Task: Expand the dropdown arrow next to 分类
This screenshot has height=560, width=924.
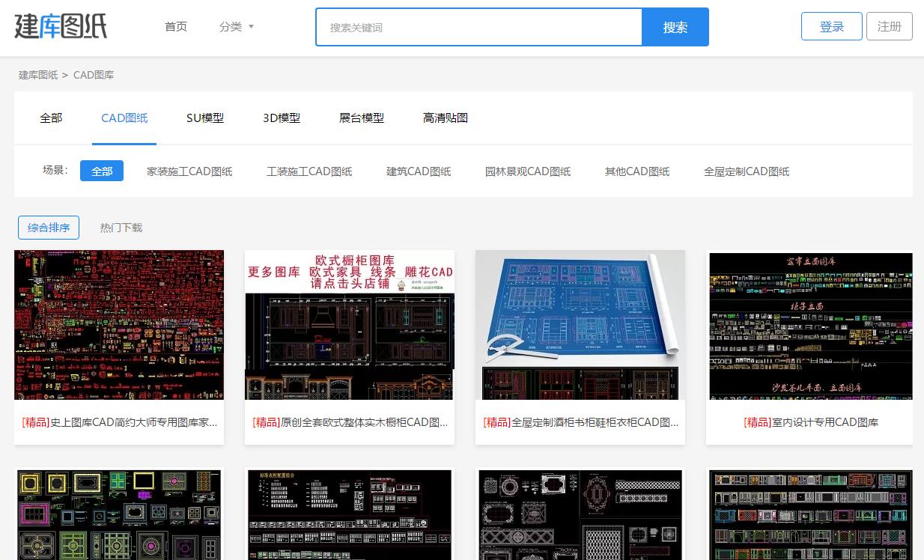Action: [x=251, y=27]
